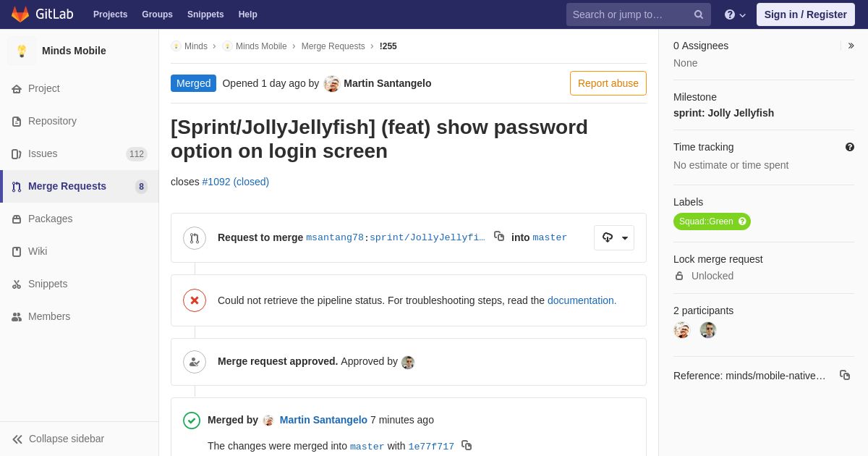Open the GitLab logo home link
Screen dimensions: 868x456
pyautogui.click(x=41, y=14)
